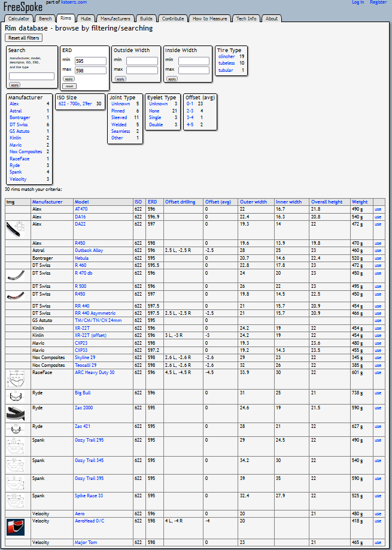Viewport: 392px width, 550px height.
Task: Click the DT Swiss R 470 db rim image
Action: coord(17,275)
